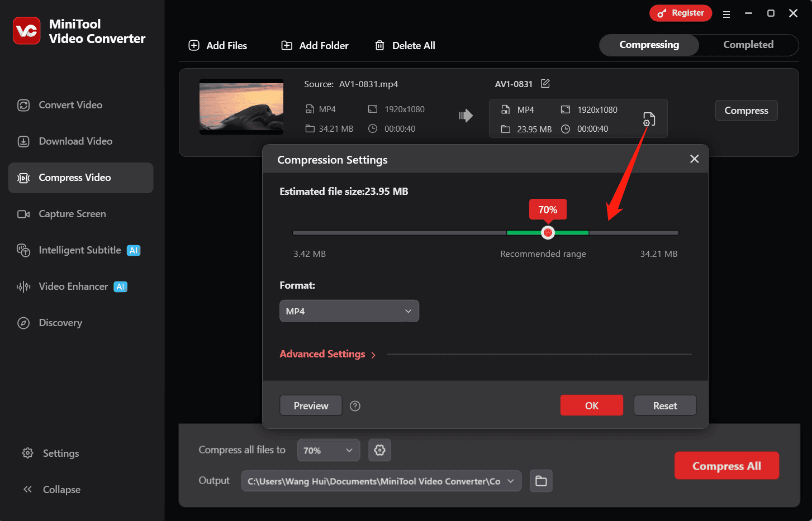This screenshot has width=812, height=521.
Task: Click the 3.42 MB minimum size label
Action: pyautogui.click(x=310, y=254)
